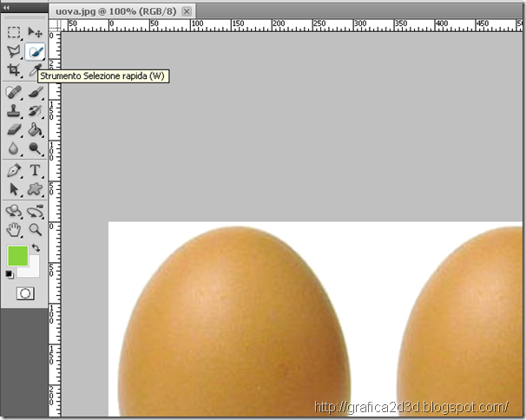Select the Quick Selection tool

pos(35,52)
